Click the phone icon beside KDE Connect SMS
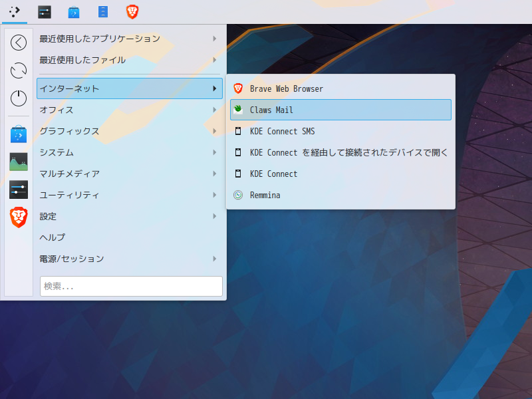This screenshot has height=399, width=532. pos(238,131)
